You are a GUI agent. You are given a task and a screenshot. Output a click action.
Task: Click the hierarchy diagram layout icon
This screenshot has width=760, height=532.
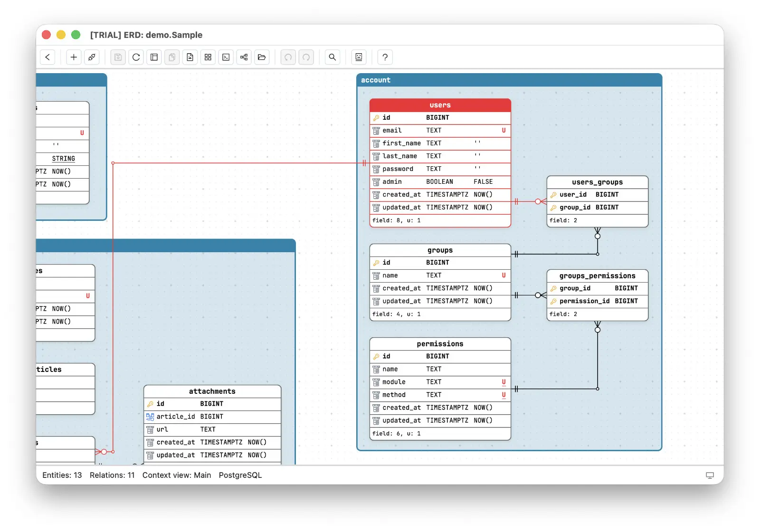(244, 57)
